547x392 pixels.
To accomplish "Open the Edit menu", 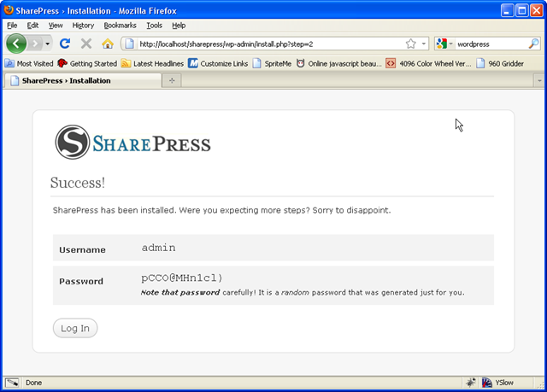I will pyautogui.click(x=32, y=26).
